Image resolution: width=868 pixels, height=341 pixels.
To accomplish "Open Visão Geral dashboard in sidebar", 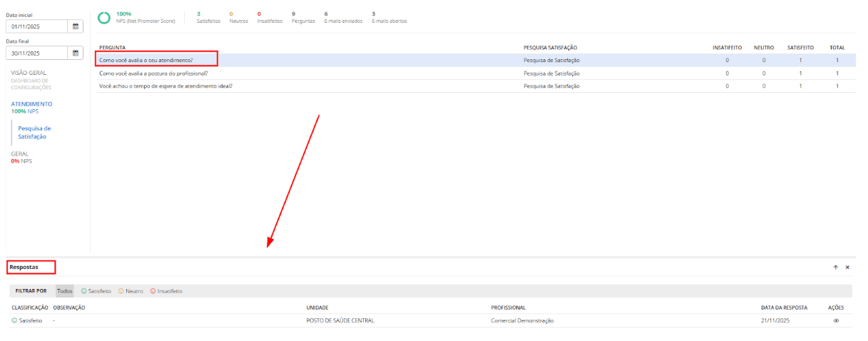I will [x=29, y=73].
